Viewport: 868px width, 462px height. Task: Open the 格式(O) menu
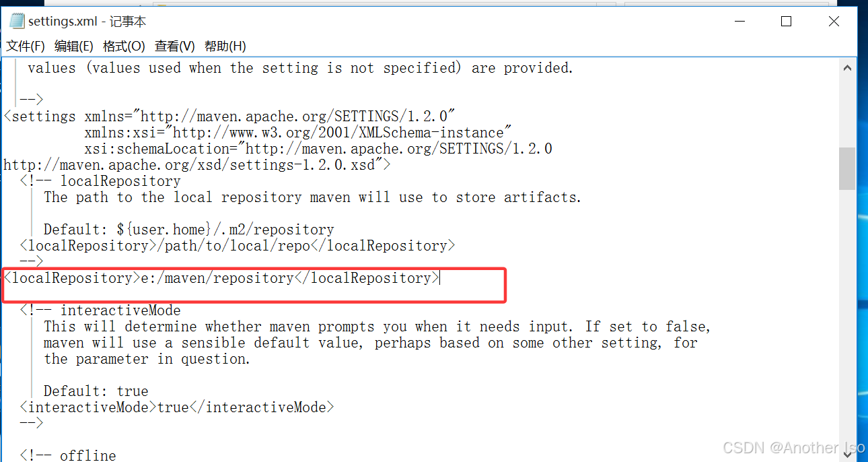click(x=124, y=46)
